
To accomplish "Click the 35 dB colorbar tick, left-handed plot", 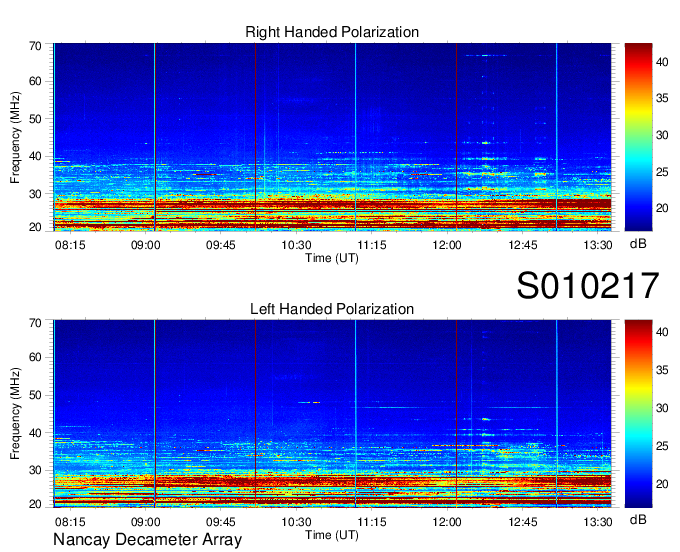I will click(x=662, y=370).
